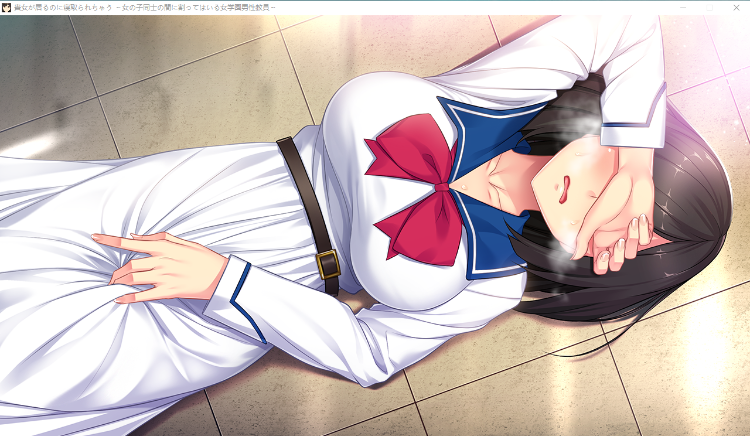Click the window title text
Viewport: 750px width, 436px height.
[x=144, y=8]
